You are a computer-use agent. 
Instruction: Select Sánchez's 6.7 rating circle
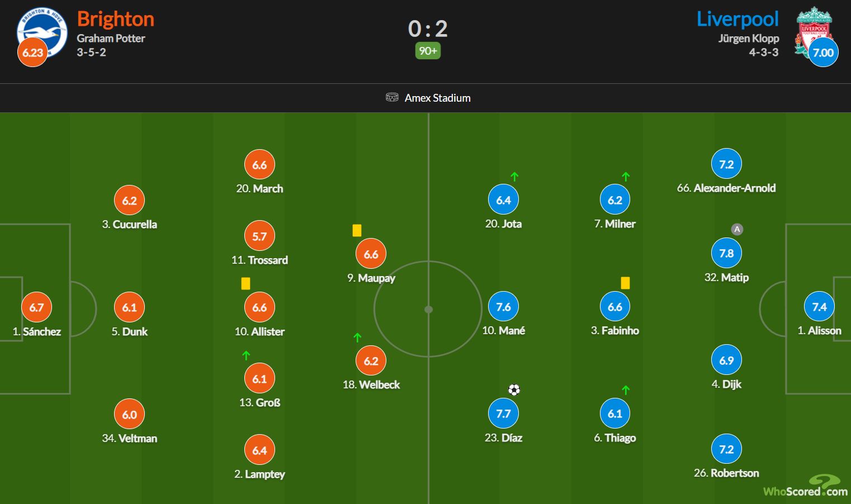[36, 307]
